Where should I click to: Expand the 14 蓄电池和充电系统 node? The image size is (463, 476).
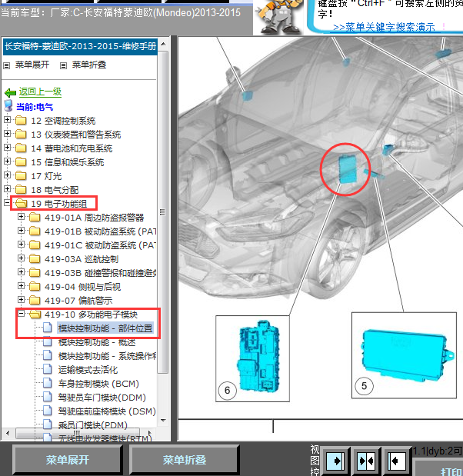[7, 148]
